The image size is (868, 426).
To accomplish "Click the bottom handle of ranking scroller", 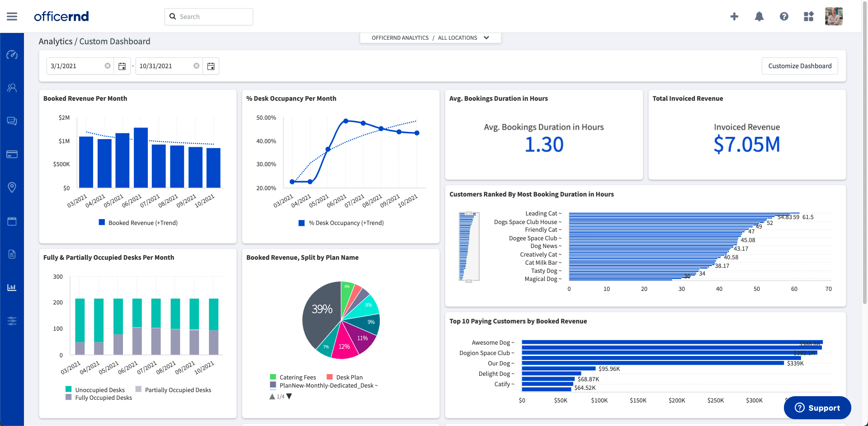I will (x=469, y=281).
